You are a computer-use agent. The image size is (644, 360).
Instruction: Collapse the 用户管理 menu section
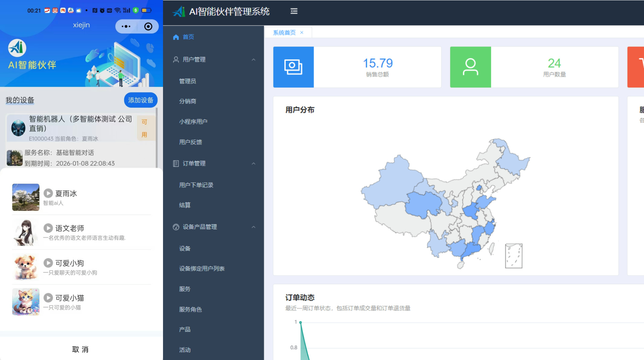tap(254, 60)
